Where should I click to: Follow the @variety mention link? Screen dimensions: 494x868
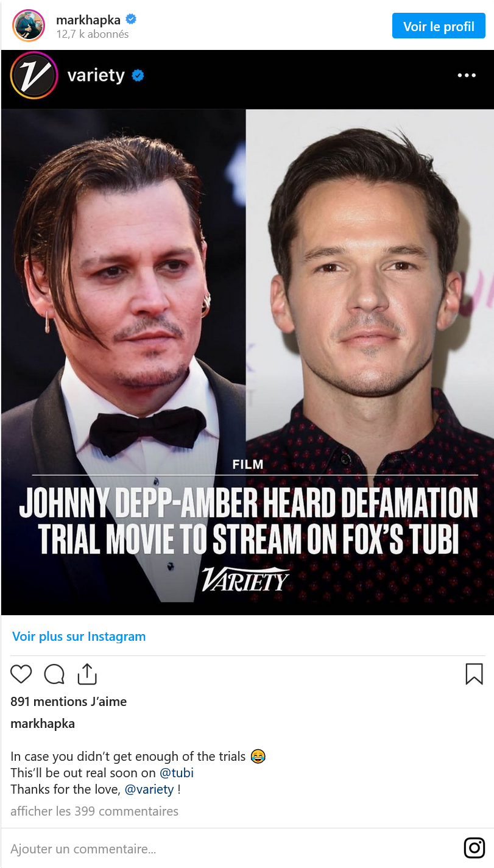[150, 789]
